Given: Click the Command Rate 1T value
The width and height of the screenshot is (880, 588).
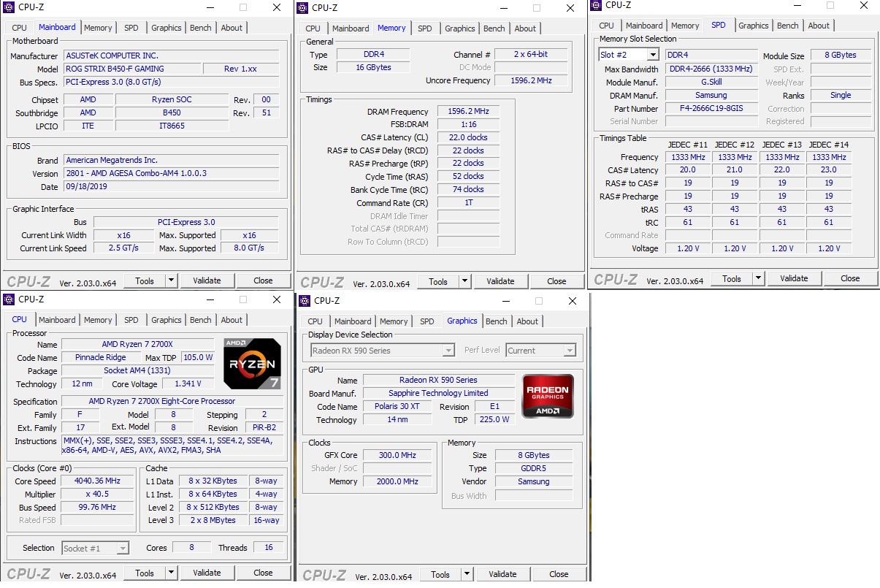Looking at the screenshot, I should [x=469, y=202].
